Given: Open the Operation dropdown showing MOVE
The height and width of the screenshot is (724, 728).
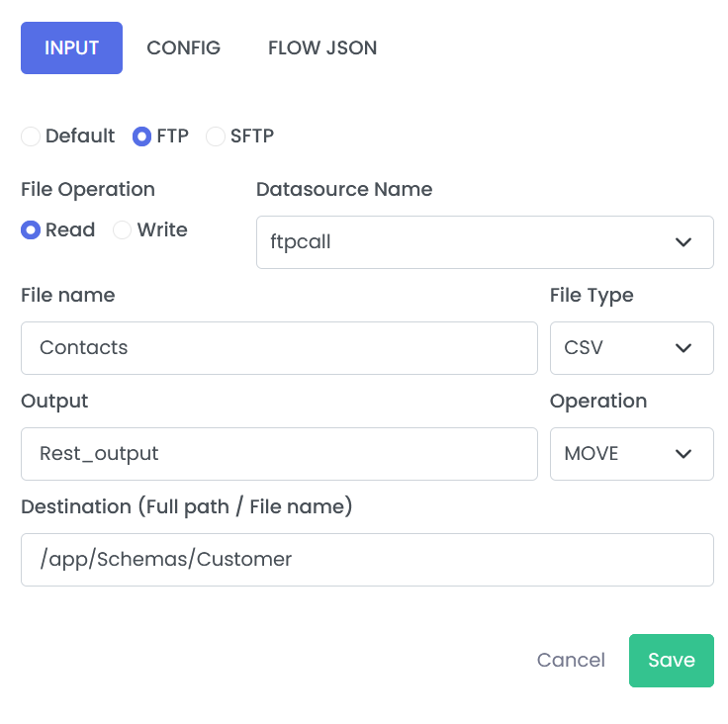Looking at the screenshot, I should click(x=631, y=454).
